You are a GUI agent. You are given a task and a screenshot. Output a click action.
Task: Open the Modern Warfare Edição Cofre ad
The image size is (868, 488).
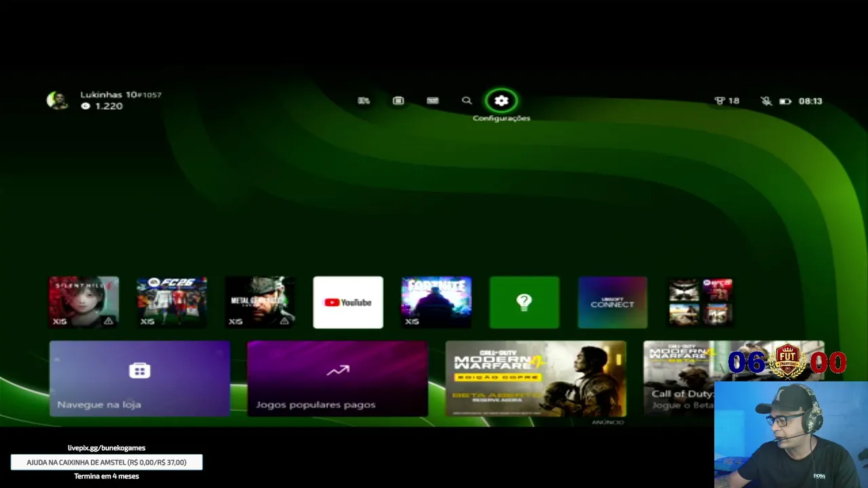pyautogui.click(x=536, y=378)
